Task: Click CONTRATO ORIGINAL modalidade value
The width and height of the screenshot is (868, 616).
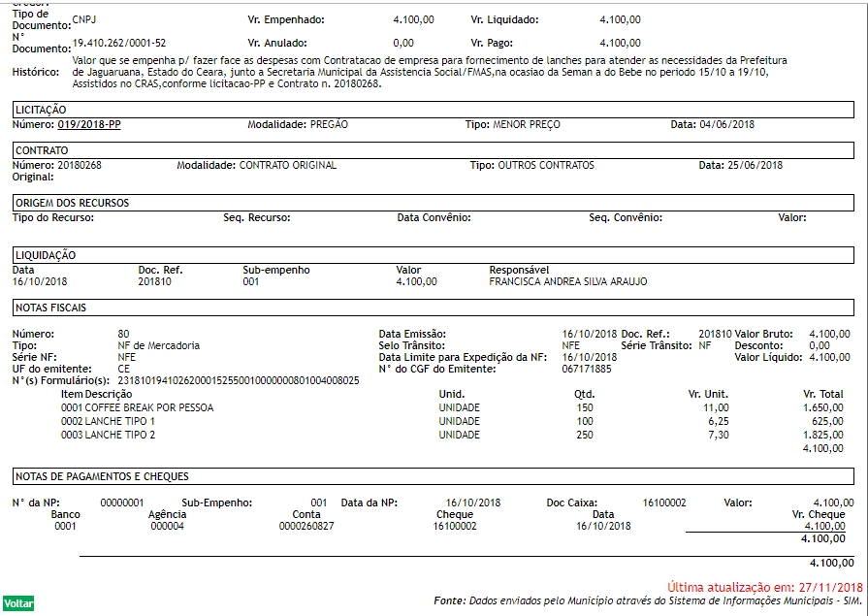Action: tap(288, 165)
